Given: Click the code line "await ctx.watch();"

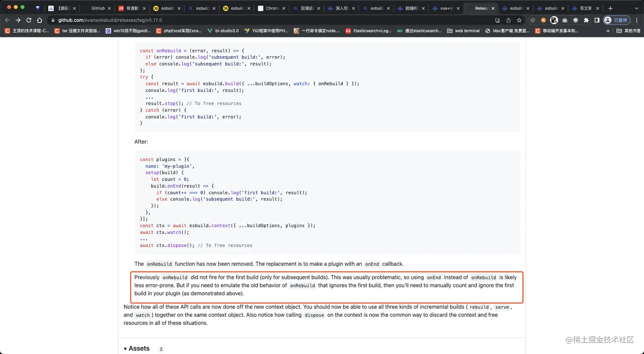Looking at the screenshot, I should (x=164, y=232).
